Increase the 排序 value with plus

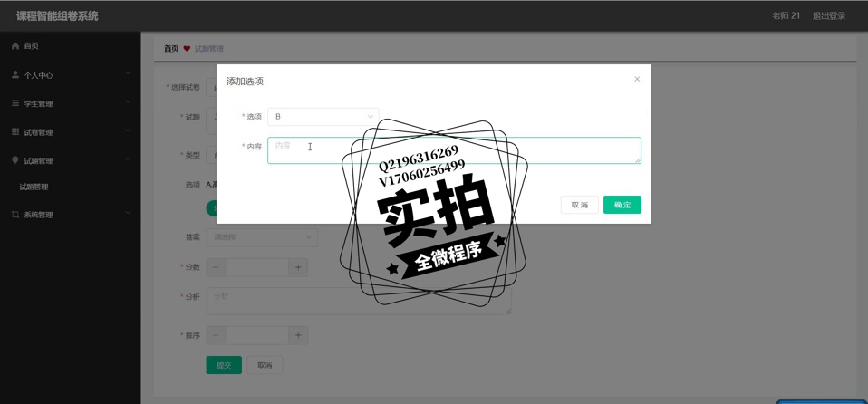pyautogui.click(x=298, y=335)
